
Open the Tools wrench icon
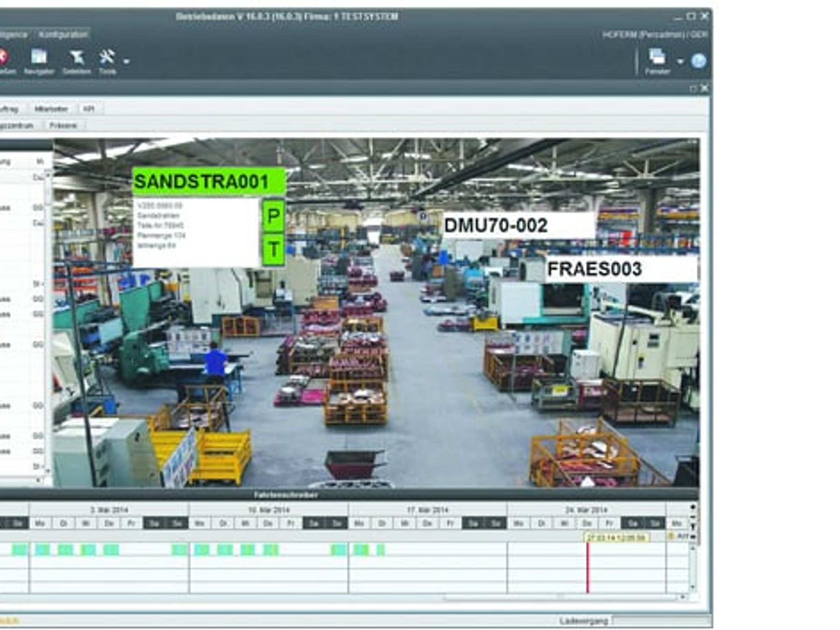click(x=107, y=57)
